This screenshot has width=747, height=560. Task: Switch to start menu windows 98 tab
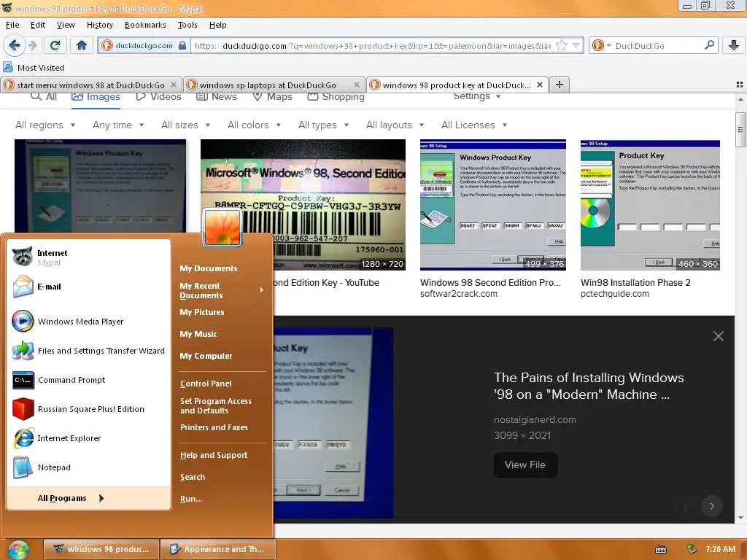[90, 85]
